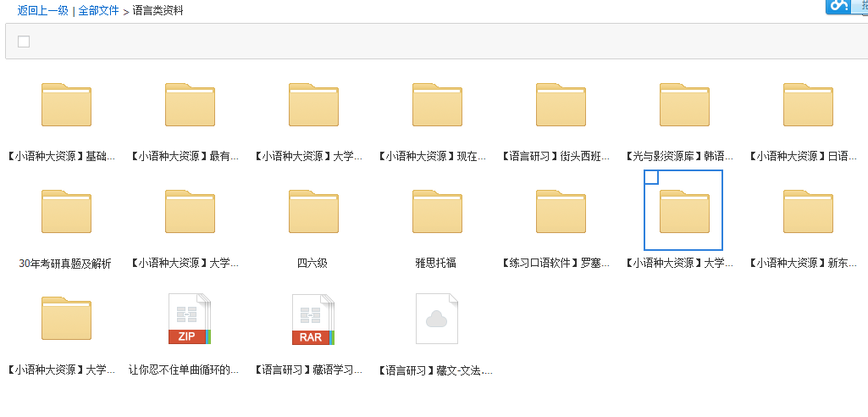
Task: Open the ZIP archive file icon
Action: (190, 319)
